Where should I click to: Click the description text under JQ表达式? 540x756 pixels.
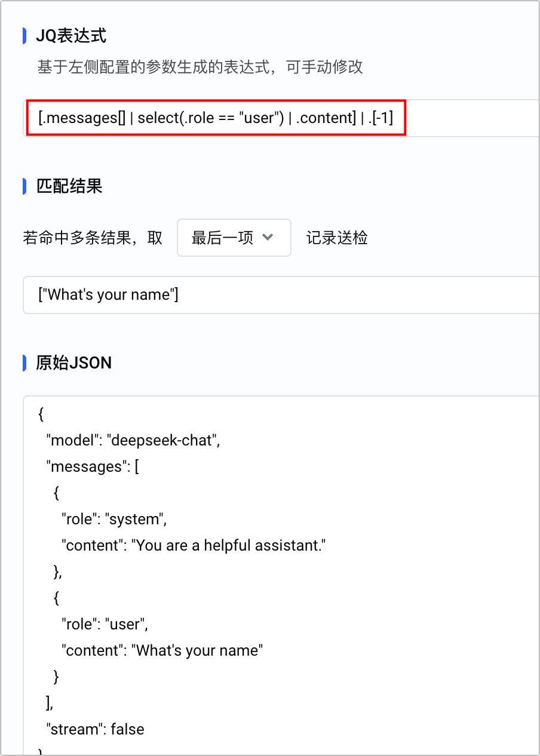click(200, 67)
